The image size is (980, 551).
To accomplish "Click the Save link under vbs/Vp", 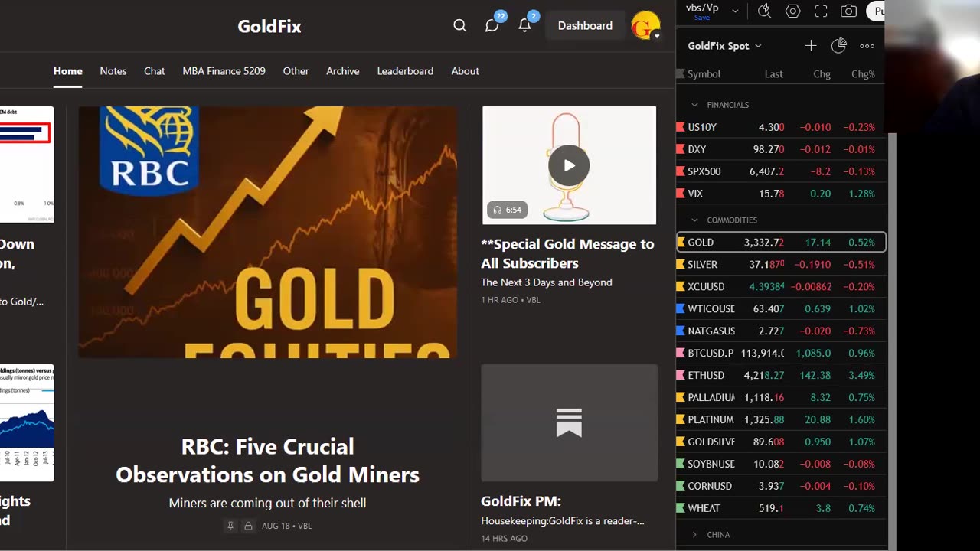I will point(701,18).
